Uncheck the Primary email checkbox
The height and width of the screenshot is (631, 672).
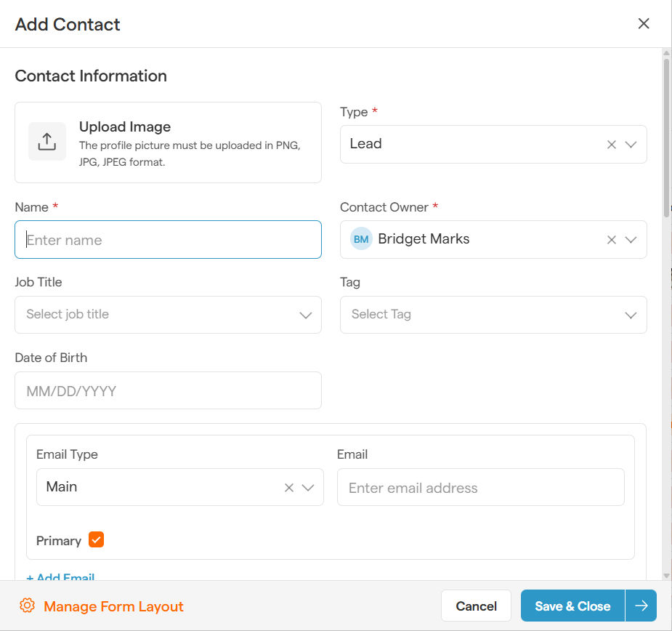click(x=96, y=540)
